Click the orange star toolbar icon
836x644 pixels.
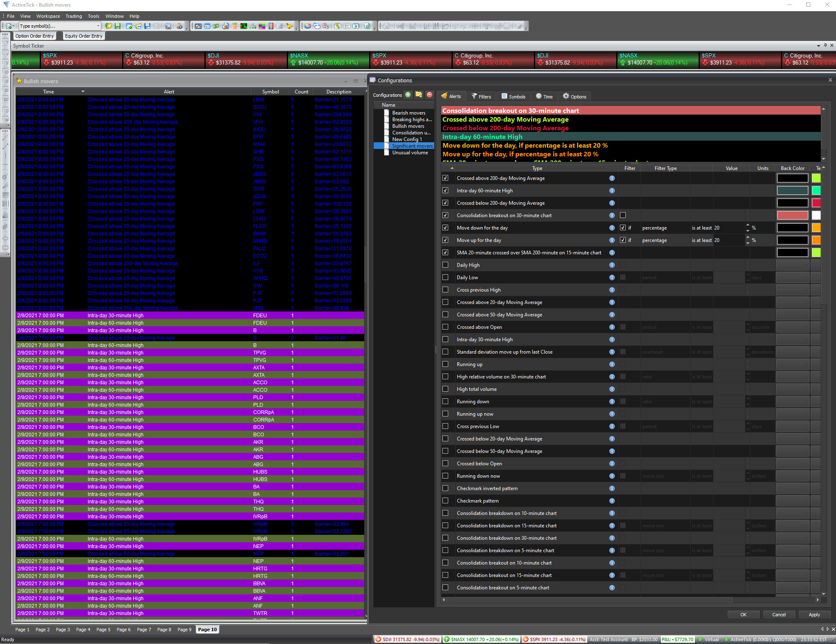click(235, 26)
